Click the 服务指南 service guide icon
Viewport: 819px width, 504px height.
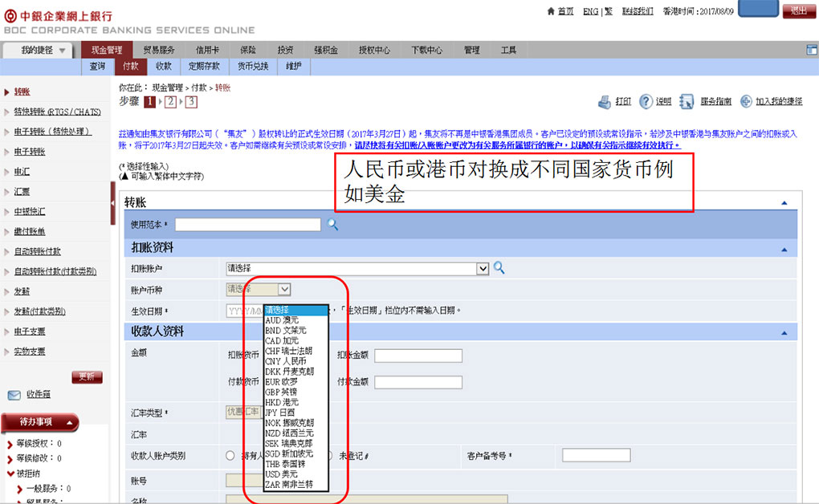click(x=687, y=102)
